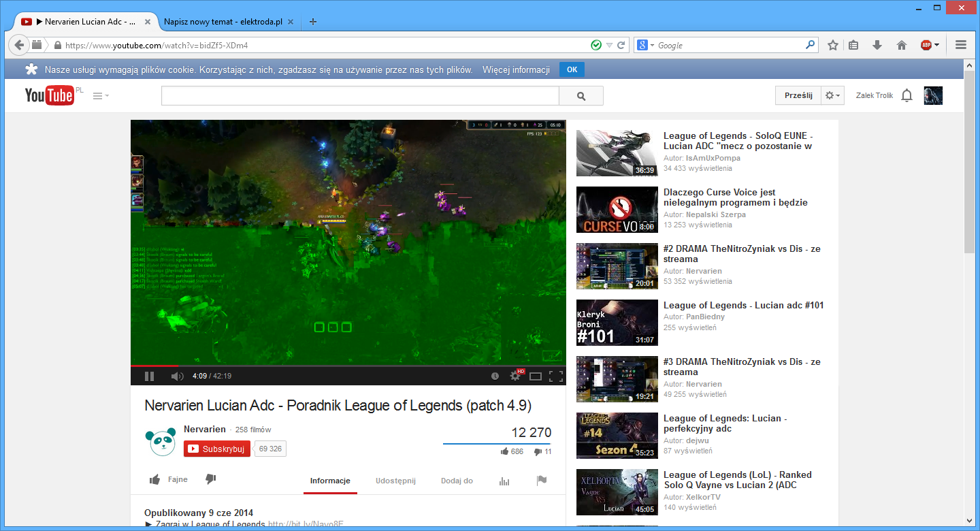The height and width of the screenshot is (531, 980).
Task: Open URL history dropdown arrow in address bar
Action: pos(609,46)
